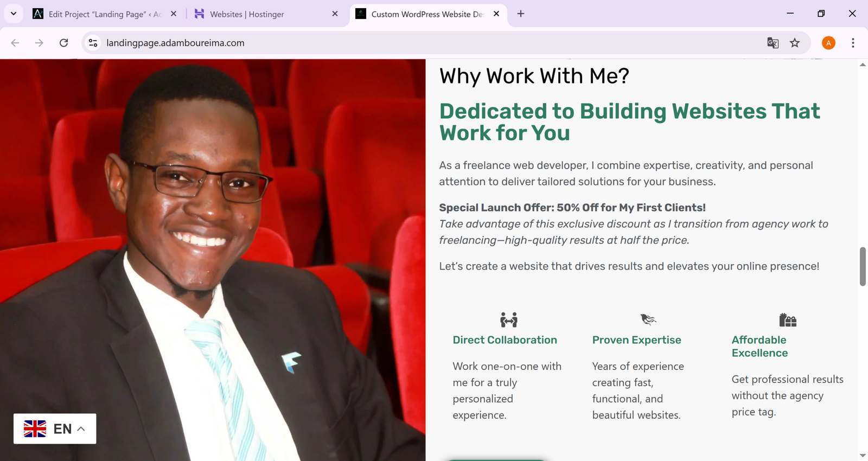Close the Custom WordPress Website tab

(x=496, y=14)
